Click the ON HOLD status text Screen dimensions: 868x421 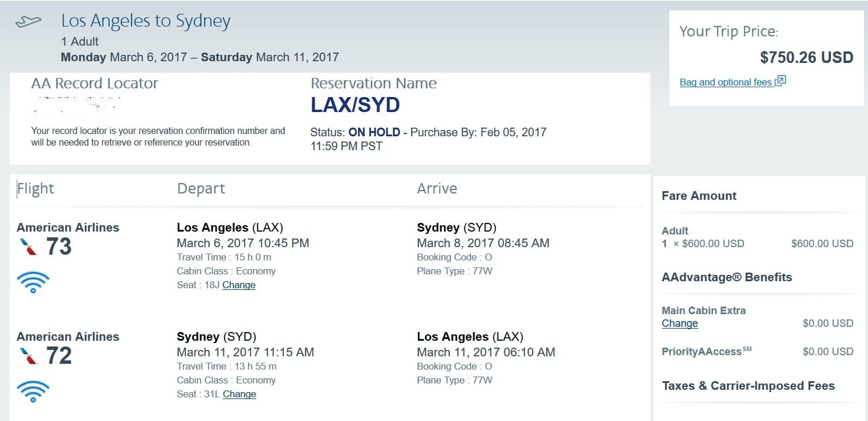tap(374, 132)
